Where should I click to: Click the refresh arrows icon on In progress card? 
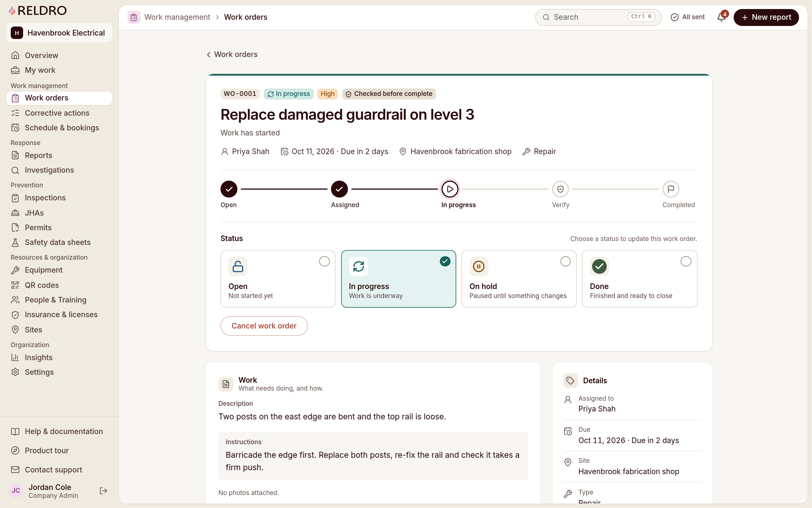358,266
